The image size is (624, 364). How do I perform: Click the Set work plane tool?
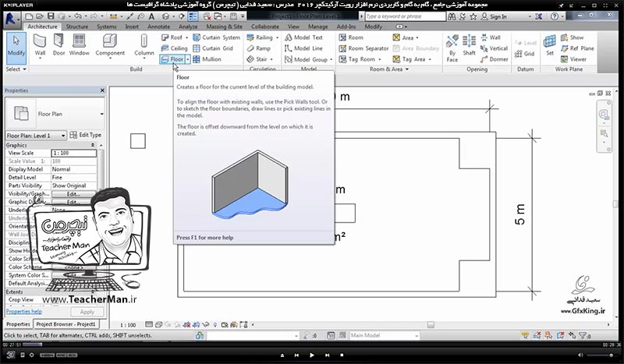(550, 45)
